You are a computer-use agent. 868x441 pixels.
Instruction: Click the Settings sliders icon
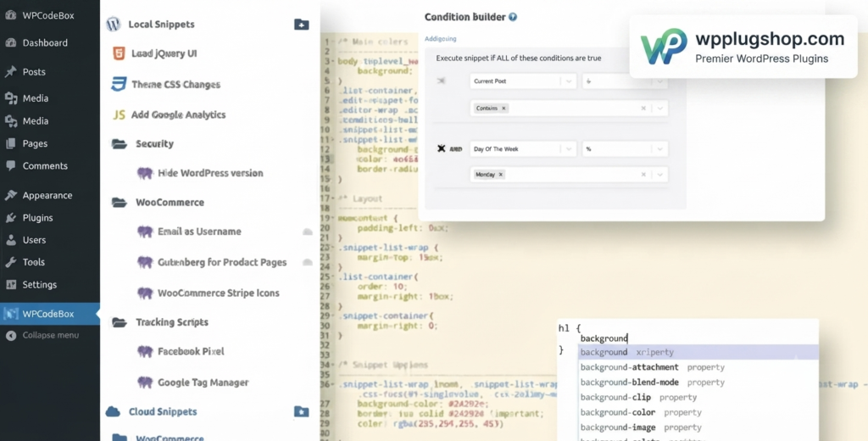click(10, 285)
